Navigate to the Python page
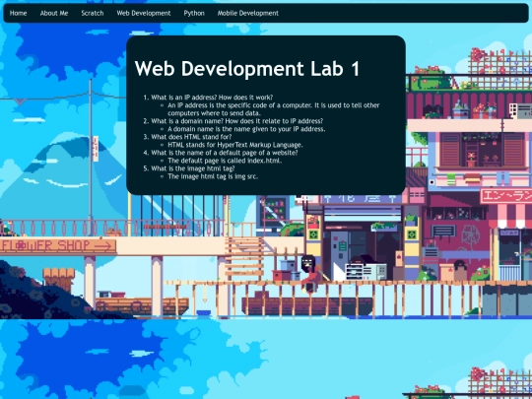 [x=194, y=13]
